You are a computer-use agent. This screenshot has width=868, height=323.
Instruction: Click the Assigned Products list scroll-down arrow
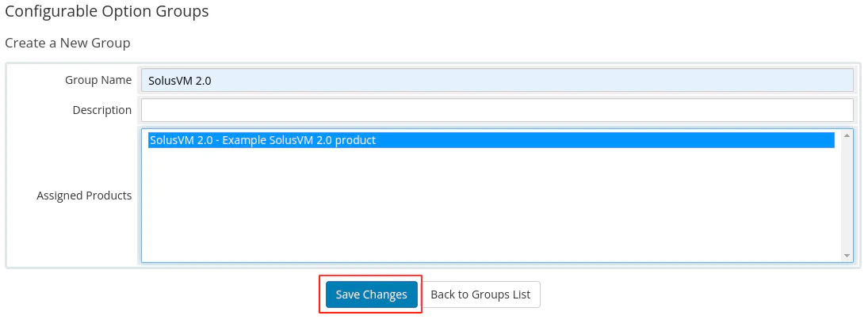[x=847, y=256]
